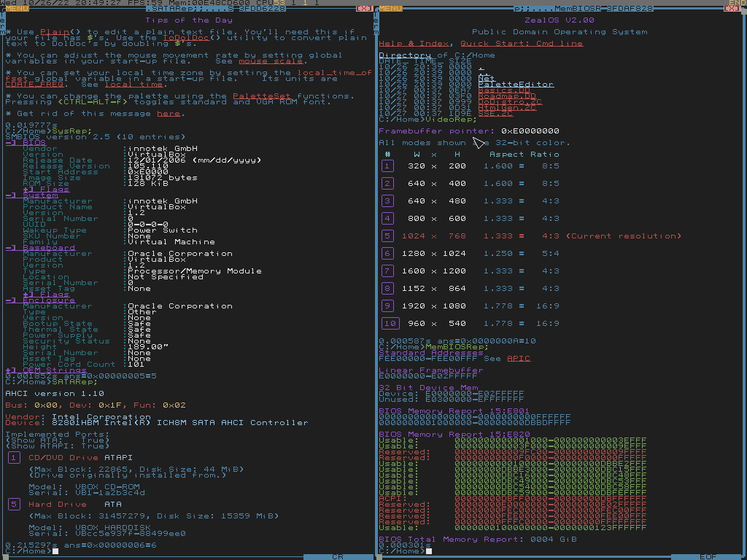Choose video mode 2 (640 x 400)
This screenshot has height=560, width=747.
(387, 183)
